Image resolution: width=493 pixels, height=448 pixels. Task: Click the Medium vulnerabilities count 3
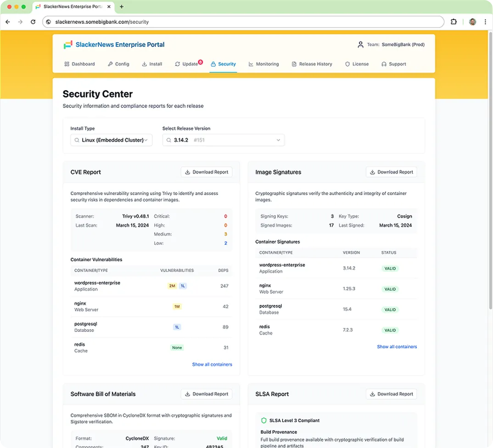click(x=226, y=234)
